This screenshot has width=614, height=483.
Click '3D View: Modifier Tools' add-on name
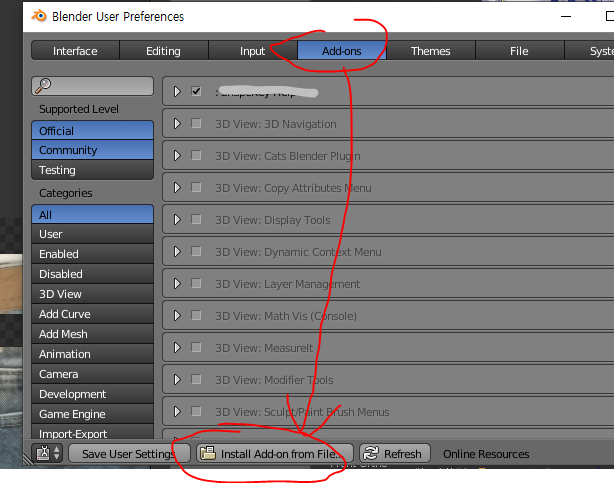click(274, 380)
